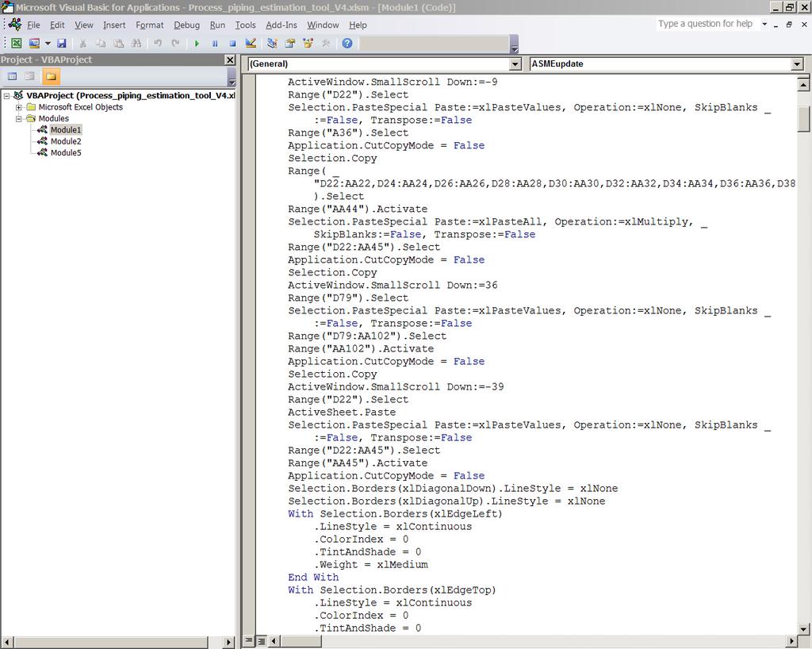Click the View Microsoft Excel icon
Viewport: 812px width, 649px height.
point(17,44)
